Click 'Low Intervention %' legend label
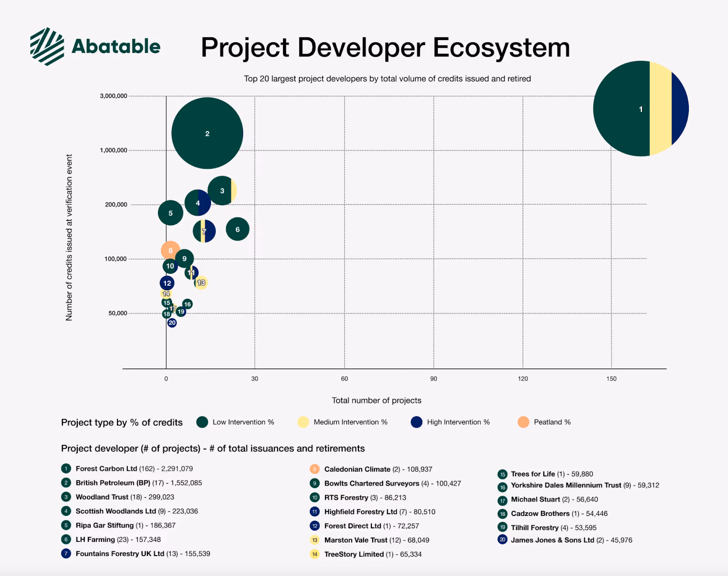Screen dimensions: 728x576 pos(243,422)
